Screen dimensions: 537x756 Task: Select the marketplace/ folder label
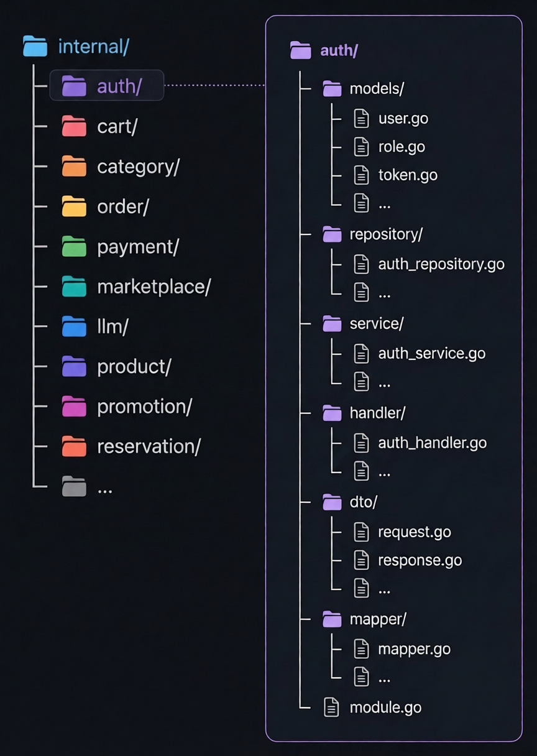click(154, 287)
